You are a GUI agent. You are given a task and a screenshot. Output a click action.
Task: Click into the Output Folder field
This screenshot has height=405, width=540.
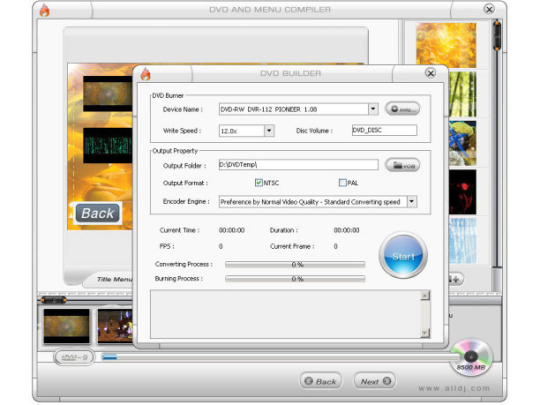point(299,165)
